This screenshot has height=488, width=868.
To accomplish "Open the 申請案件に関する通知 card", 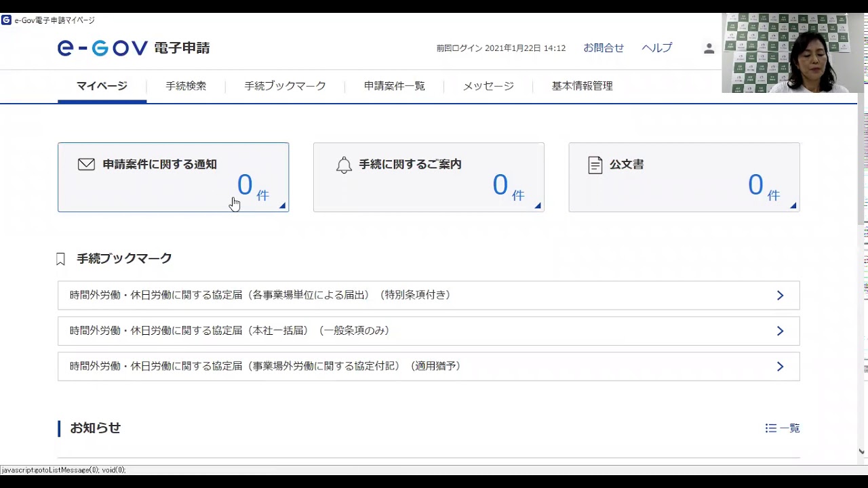I will coord(173,177).
